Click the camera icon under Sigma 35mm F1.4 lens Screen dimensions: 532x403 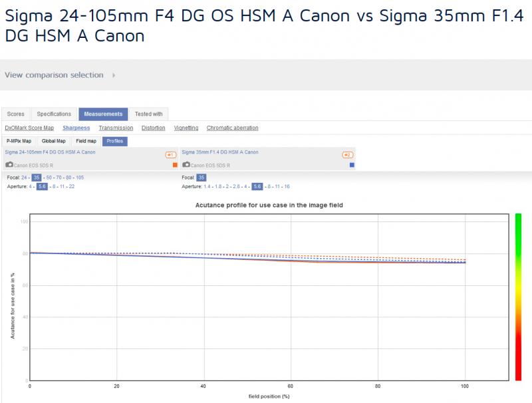(186, 164)
